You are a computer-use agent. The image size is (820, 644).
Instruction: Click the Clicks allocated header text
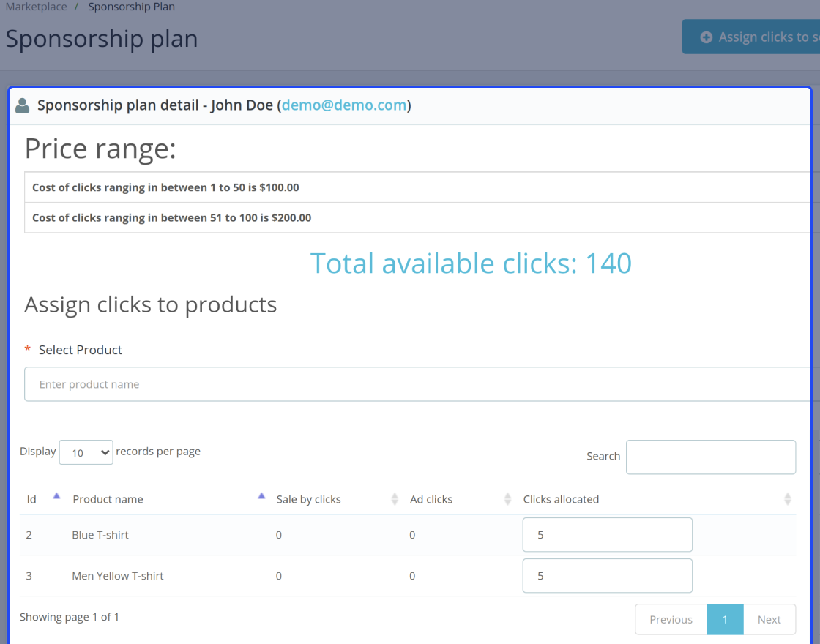pyautogui.click(x=561, y=499)
